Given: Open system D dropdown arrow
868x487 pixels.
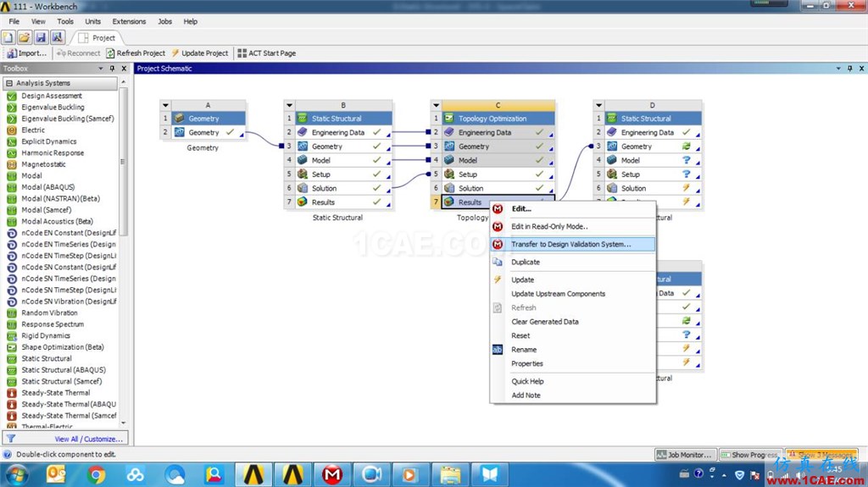Looking at the screenshot, I should click(598, 105).
